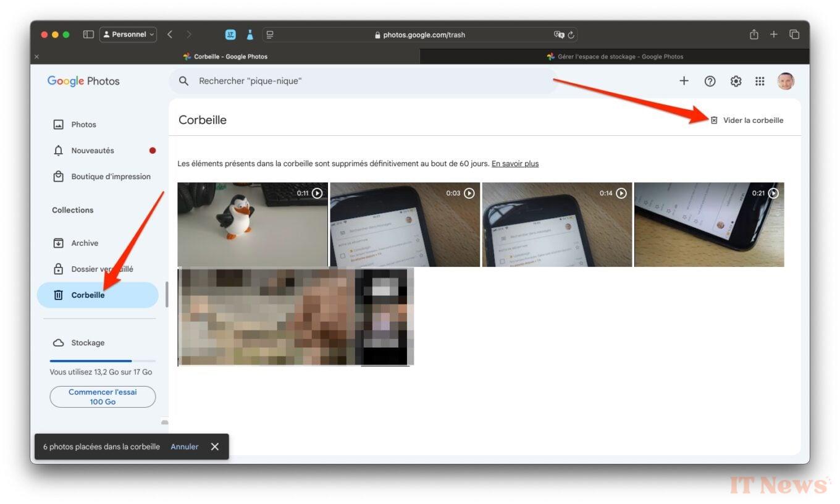
Task: Open the Help question mark icon
Action: click(x=710, y=81)
